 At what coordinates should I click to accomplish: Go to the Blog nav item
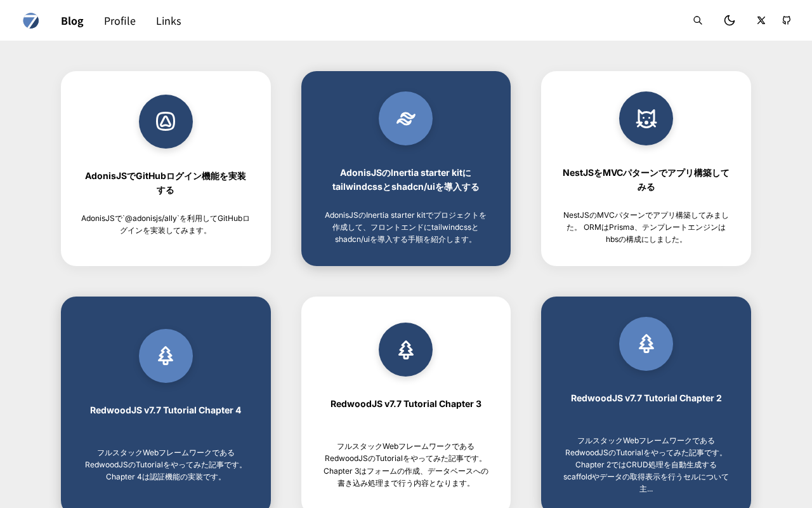pyautogui.click(x=72, y=21)
